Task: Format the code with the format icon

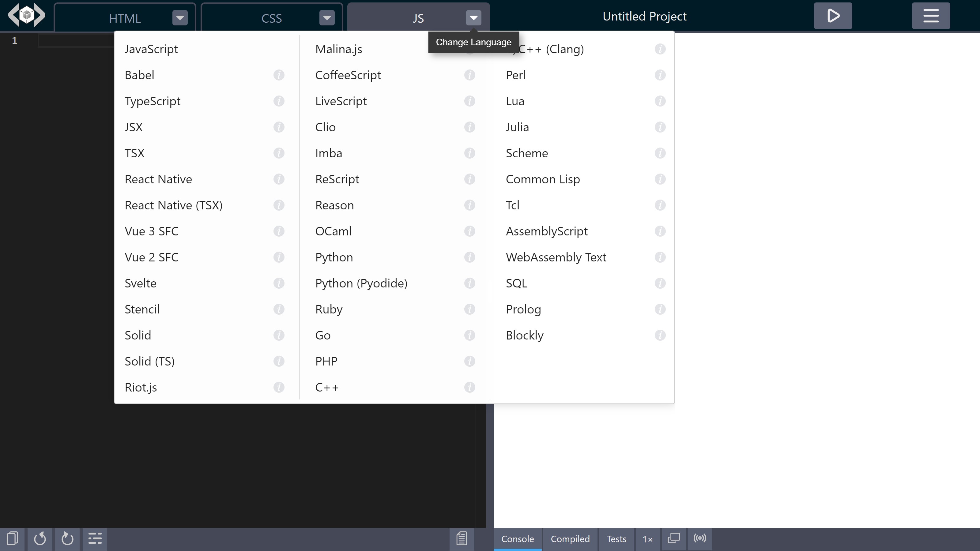Action: click(95, 538)
